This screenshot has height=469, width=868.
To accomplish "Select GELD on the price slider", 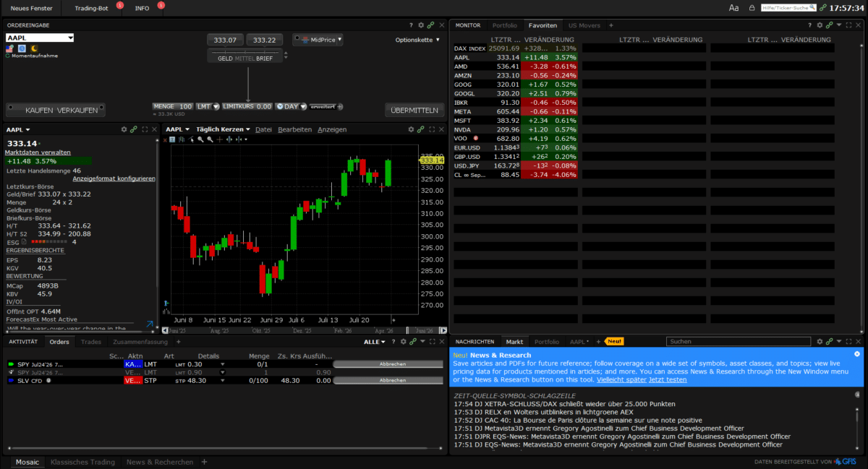I will click(225, 59).
